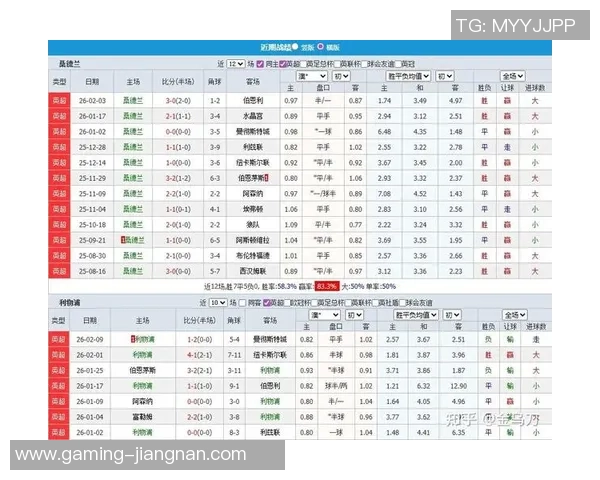Open the 10 matches count dropdown for 利物浦
Image resolution: width=600 pixels, height=480 pixels.
click(218, 303)
